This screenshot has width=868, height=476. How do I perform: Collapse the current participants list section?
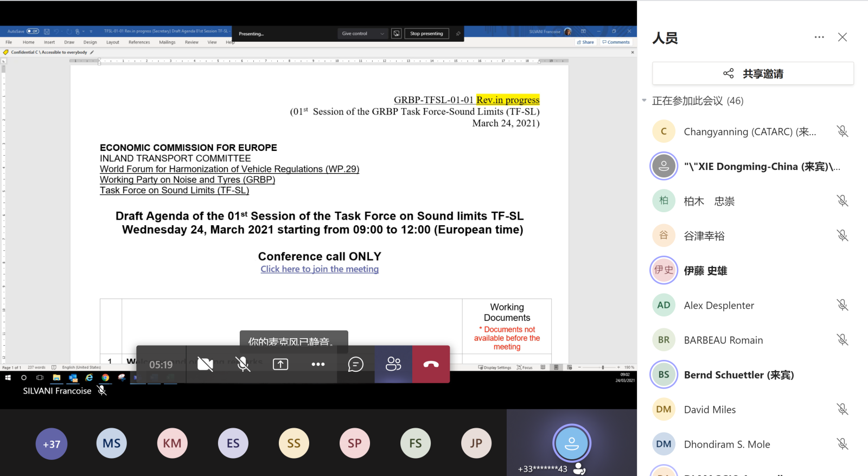pos(644,100)
